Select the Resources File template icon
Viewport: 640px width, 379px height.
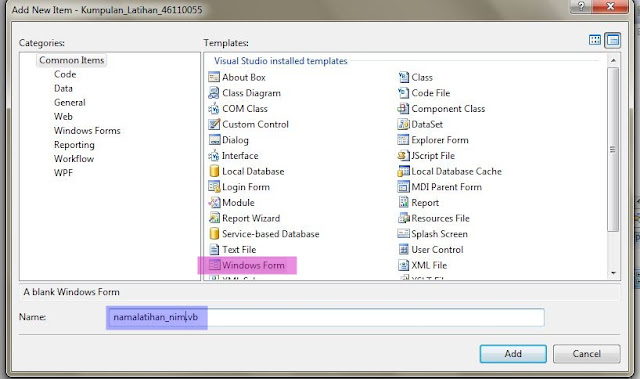coord(403,218)
